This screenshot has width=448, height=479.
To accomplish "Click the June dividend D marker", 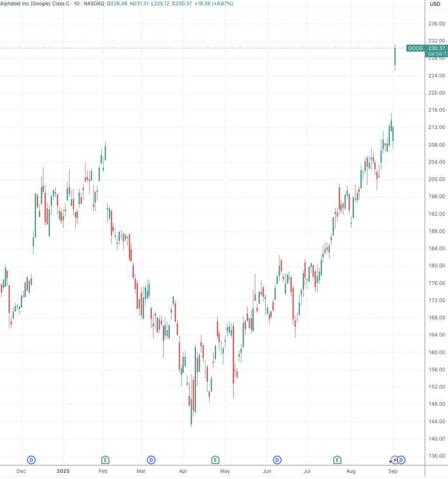I will point(277,460).
